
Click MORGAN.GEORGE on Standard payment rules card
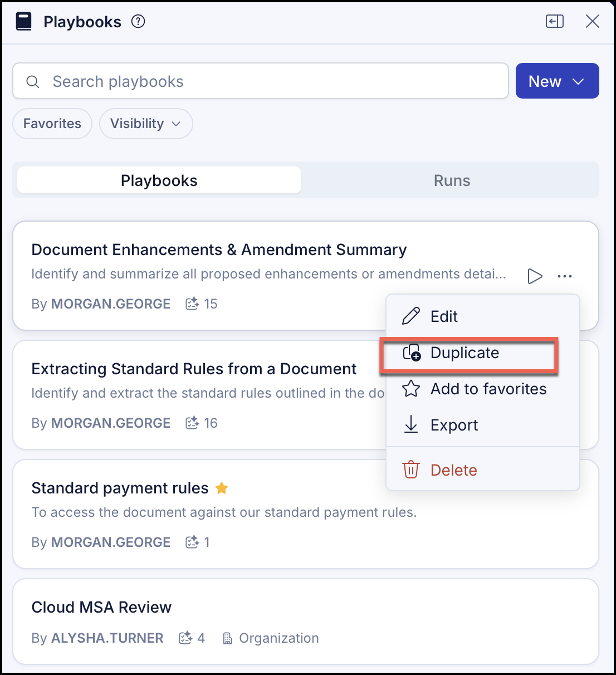coord(111,542)
